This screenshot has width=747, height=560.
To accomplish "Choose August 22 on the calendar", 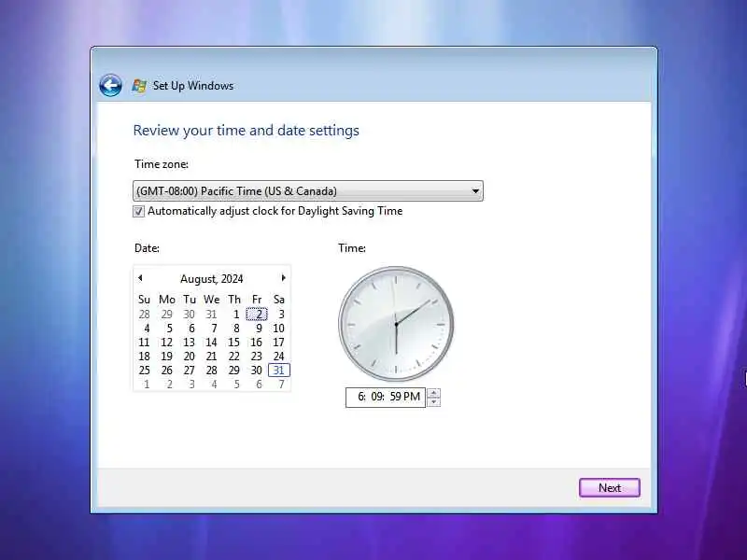I will click(x=234, y=357).
